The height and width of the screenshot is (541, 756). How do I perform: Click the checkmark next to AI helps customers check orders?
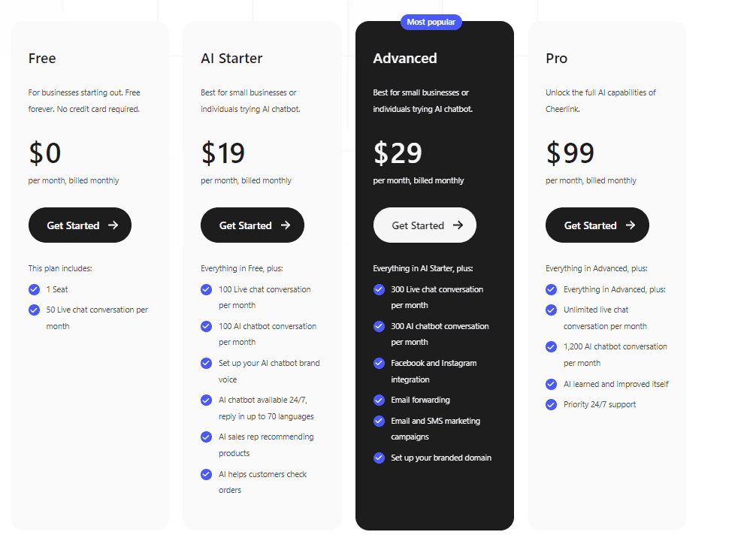[206, 474]
